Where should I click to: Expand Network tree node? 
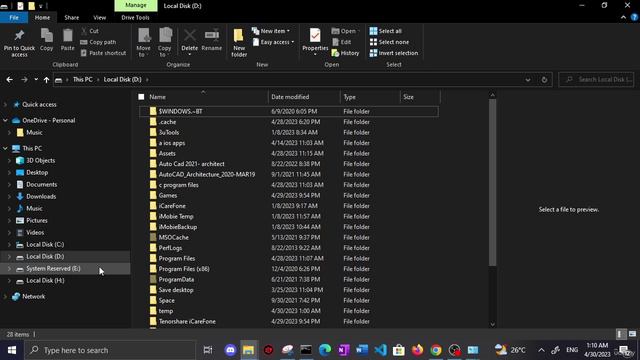[5, 296]
